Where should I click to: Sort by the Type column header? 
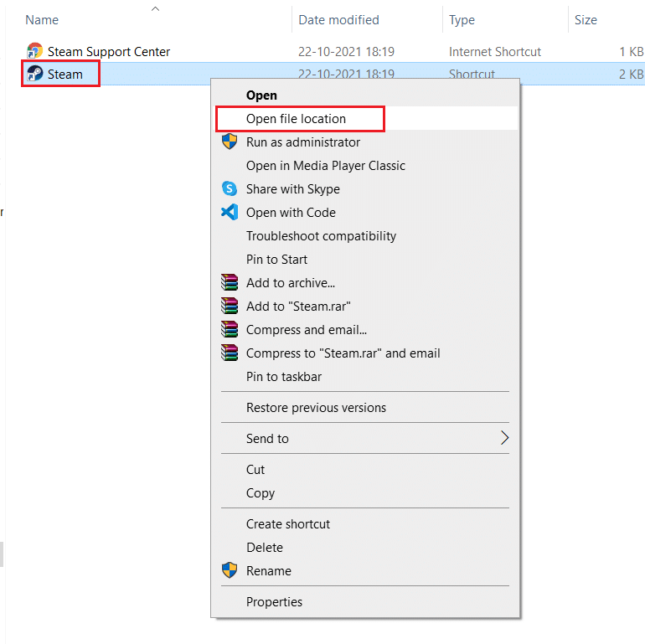(x=462, y=20)
